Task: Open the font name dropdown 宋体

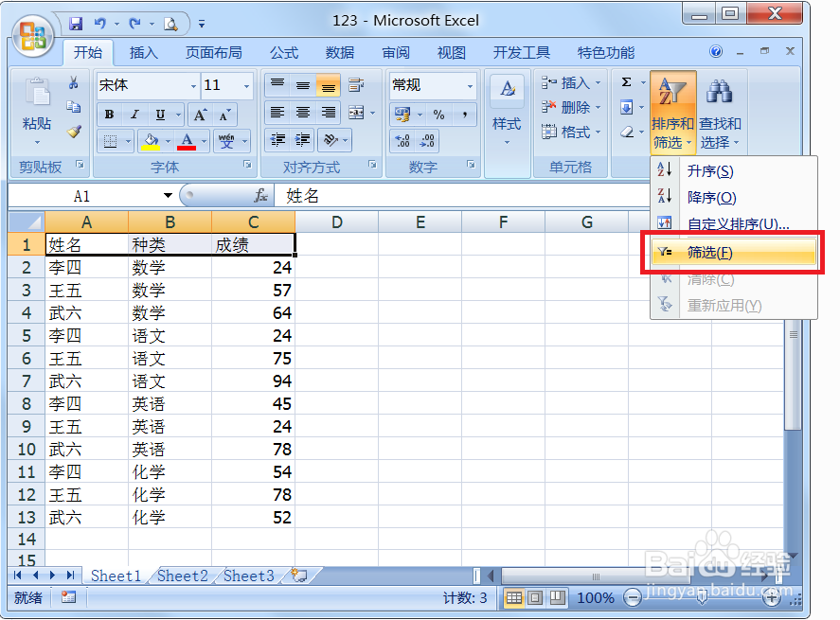Action: coord(193,86)
